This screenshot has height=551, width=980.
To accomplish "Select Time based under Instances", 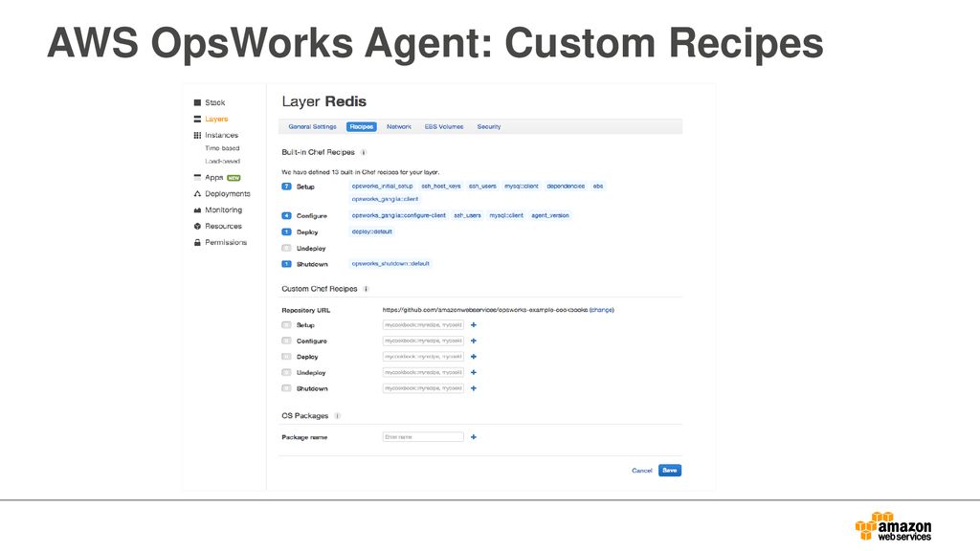I will click(222, 148).
